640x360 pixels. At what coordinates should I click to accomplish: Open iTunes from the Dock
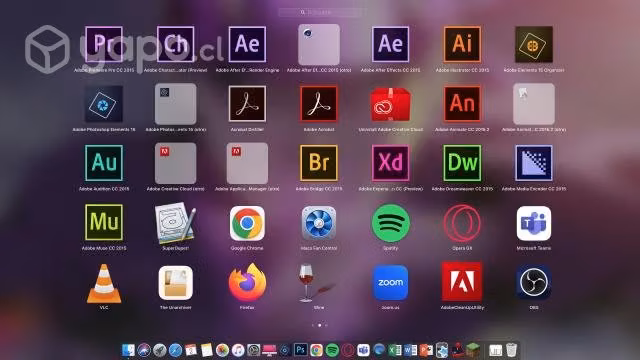tap(238, 350)
